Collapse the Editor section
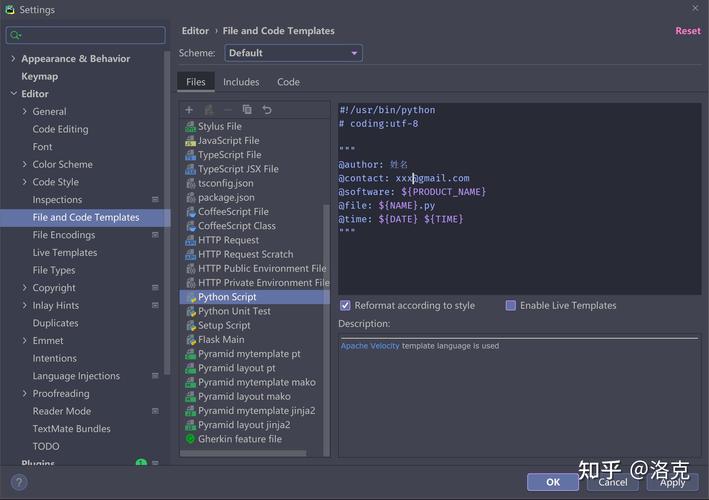This screenshot has height=500, width=709. point(13,94)
